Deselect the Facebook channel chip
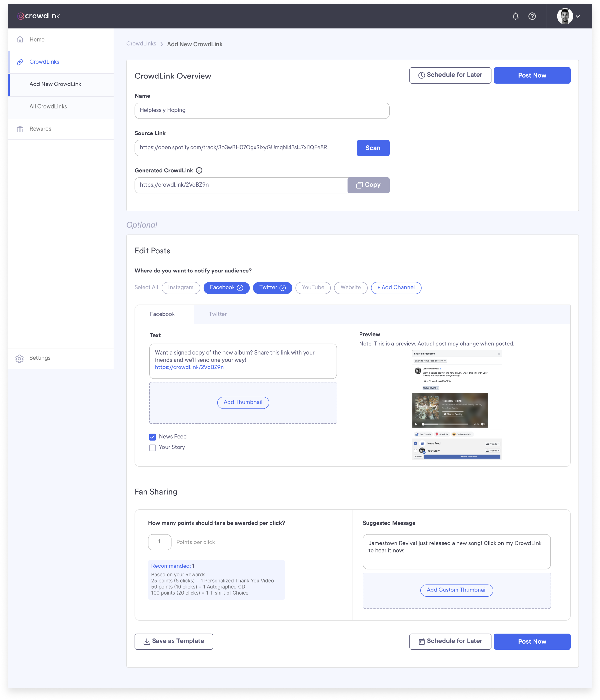The height and width of the screenshot is (700, 600). tap(226, 288)
